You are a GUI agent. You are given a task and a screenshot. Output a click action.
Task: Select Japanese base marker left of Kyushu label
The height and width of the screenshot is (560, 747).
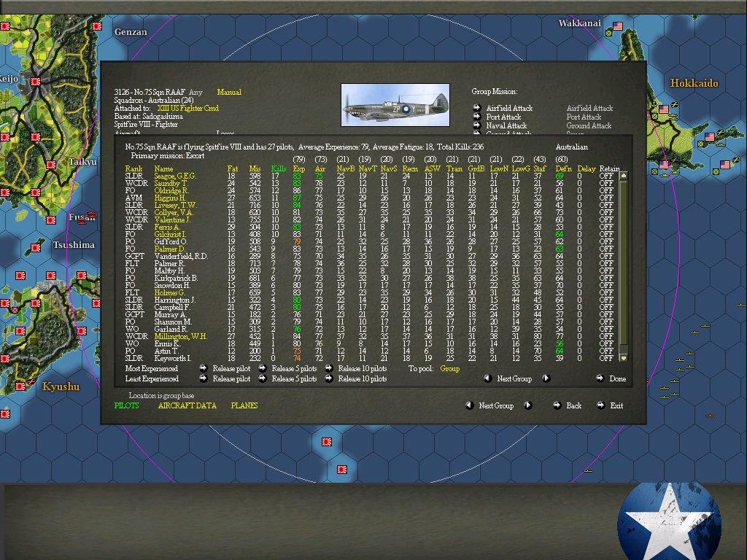[20, 386]
